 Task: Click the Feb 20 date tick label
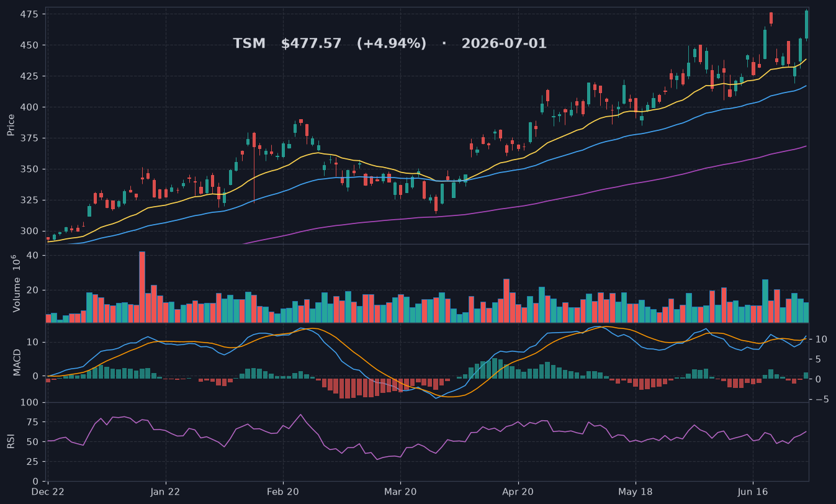(283, 492)
